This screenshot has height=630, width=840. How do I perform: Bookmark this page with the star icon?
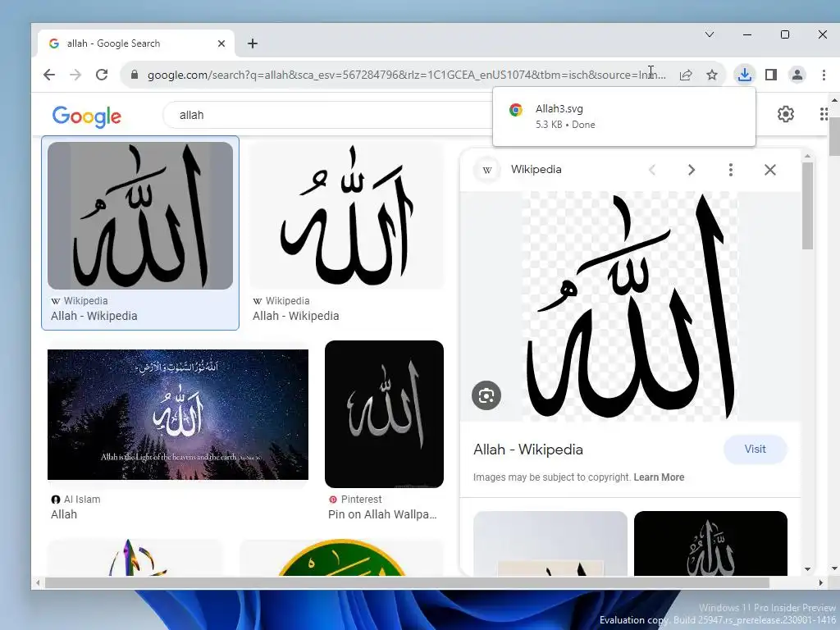(x=712, y=75)
